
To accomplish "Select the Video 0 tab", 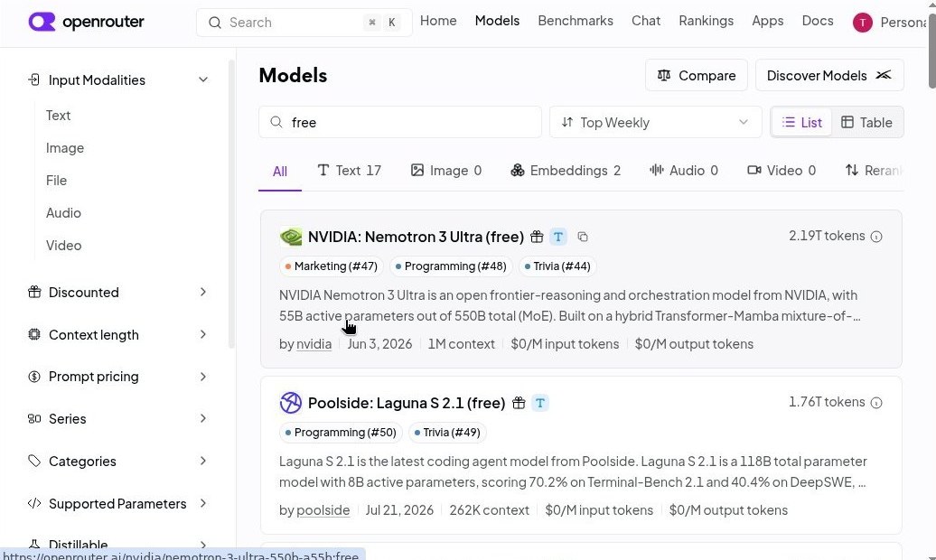I will click(x=782, y=171).
